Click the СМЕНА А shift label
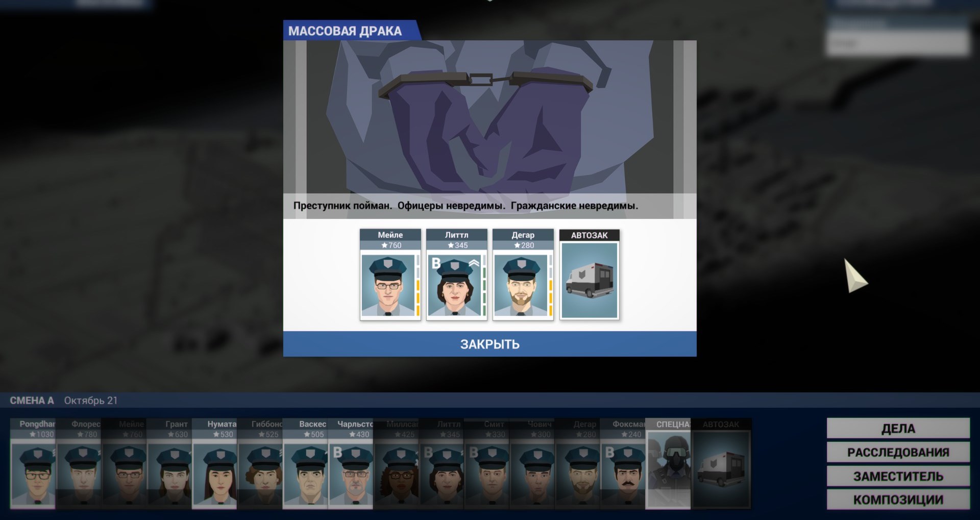This screenshot has width=980, height=520. click(x=32, y=401)
